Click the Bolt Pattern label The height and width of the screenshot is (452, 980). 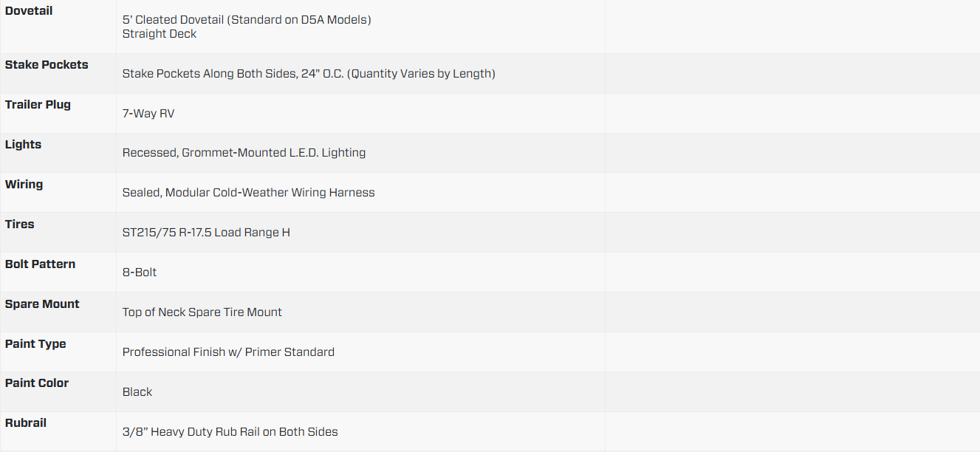[x=40, y=264]
